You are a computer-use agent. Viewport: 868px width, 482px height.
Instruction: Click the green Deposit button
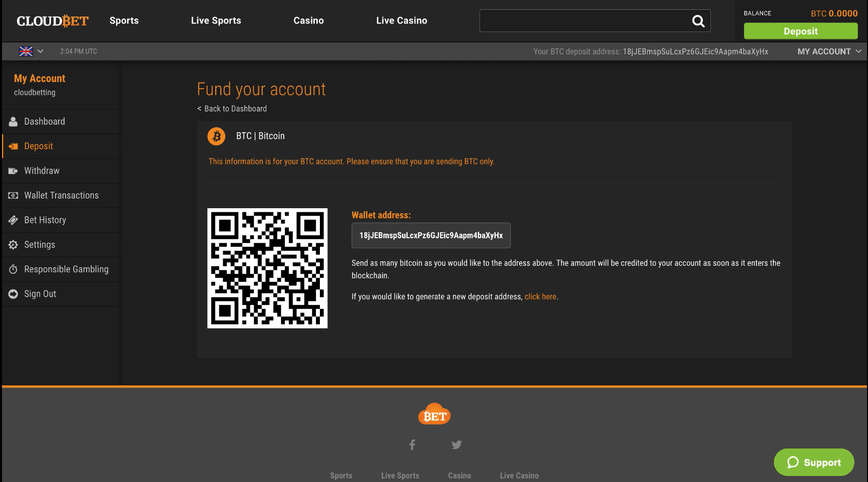pyautogui.click(x=801, y=31)
